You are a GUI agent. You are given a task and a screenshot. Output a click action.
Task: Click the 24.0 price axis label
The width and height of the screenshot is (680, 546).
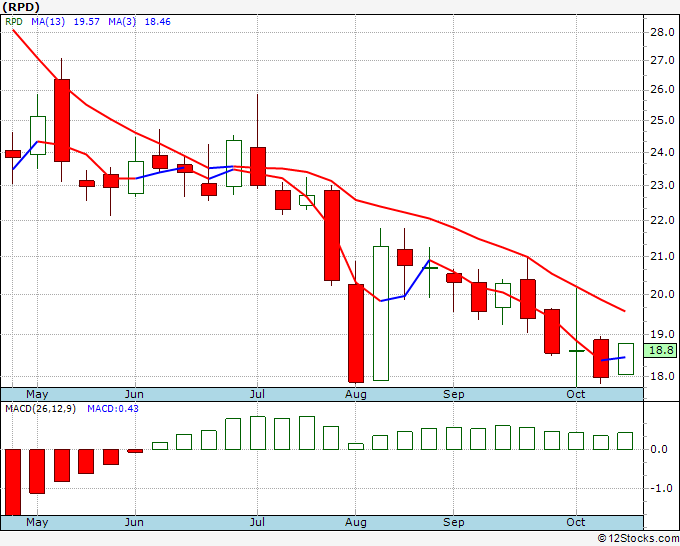click(x=662, y=152)
